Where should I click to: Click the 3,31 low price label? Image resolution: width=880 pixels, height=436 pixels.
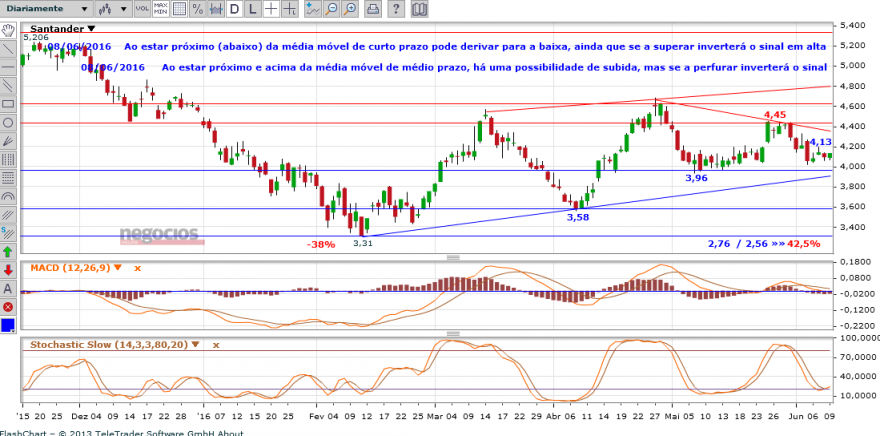[x=363, y=244]
